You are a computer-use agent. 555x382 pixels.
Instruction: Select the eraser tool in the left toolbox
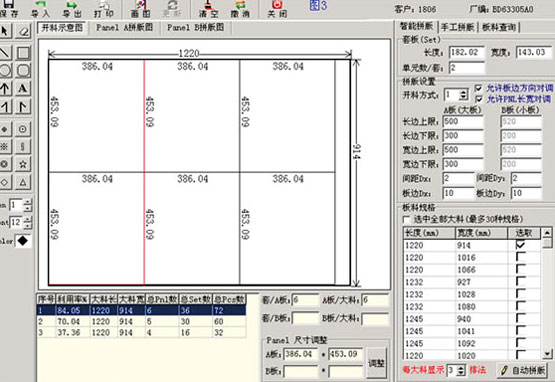[x=23, y=31]
